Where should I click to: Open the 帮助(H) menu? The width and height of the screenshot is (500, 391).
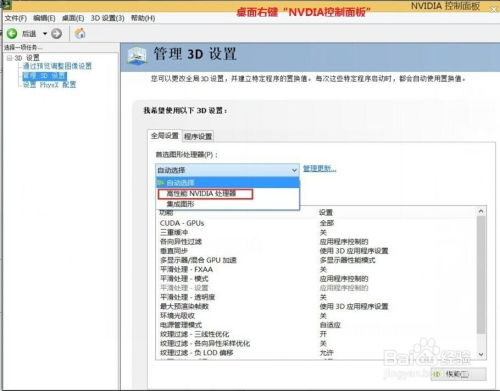pos(143,18)
